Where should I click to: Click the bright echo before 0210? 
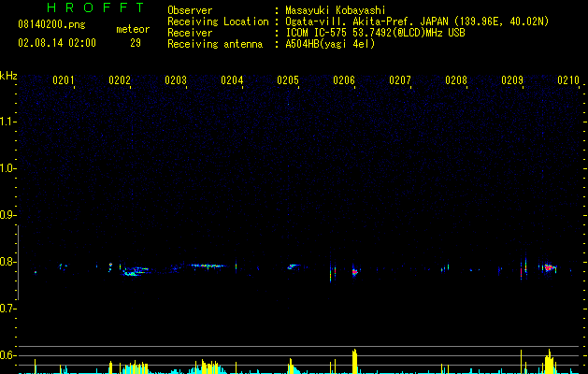click(550, 267)
